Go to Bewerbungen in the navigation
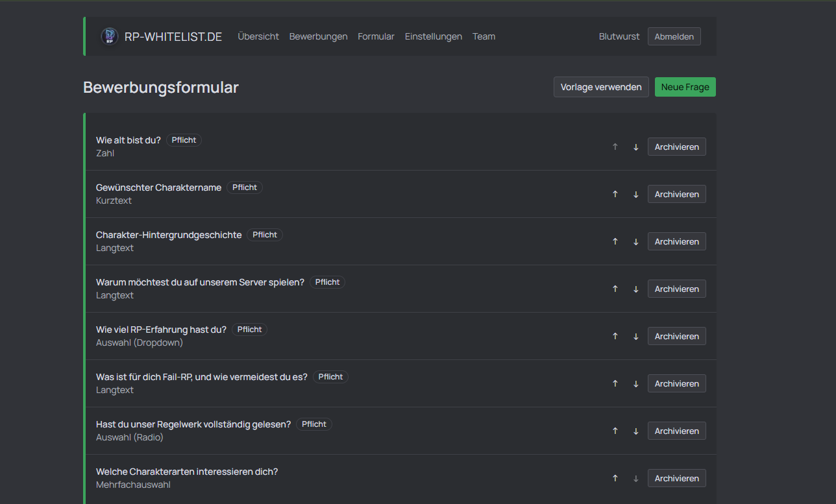The image size is (836, 504). coord(318,36)
